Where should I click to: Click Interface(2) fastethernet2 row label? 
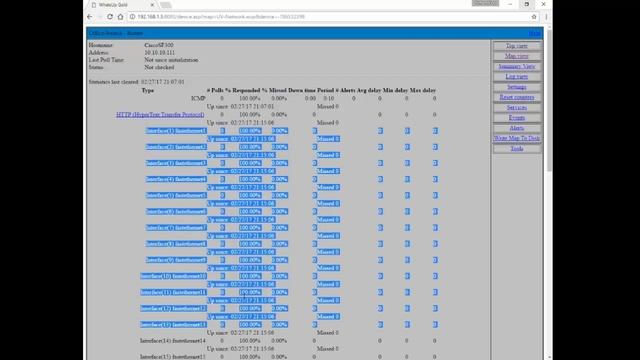176,147
